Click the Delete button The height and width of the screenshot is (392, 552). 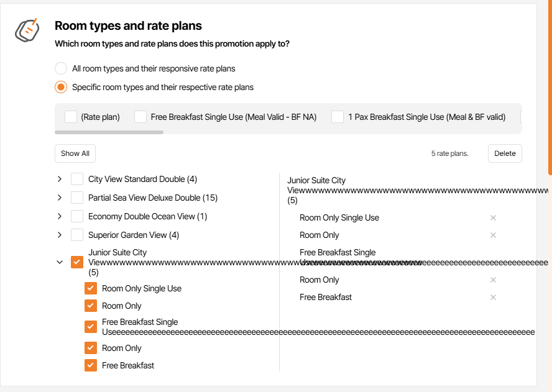[504, 153]
